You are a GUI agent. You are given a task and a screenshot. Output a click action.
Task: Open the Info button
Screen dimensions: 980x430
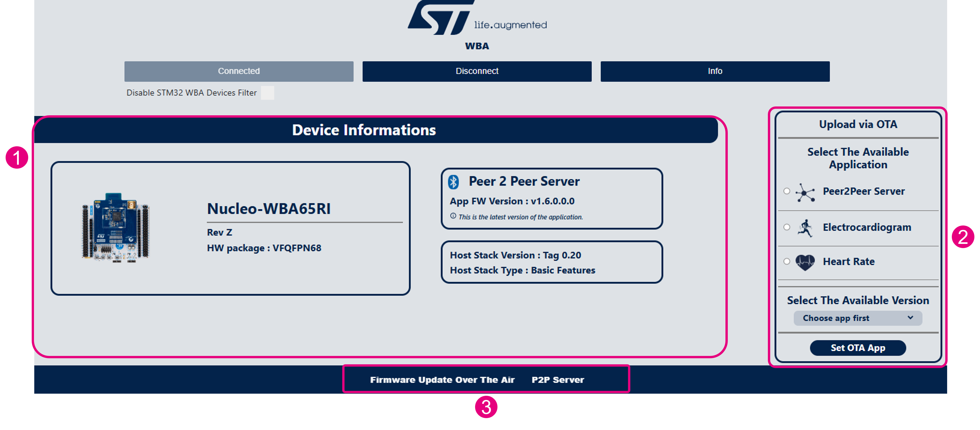pos(715,71)
